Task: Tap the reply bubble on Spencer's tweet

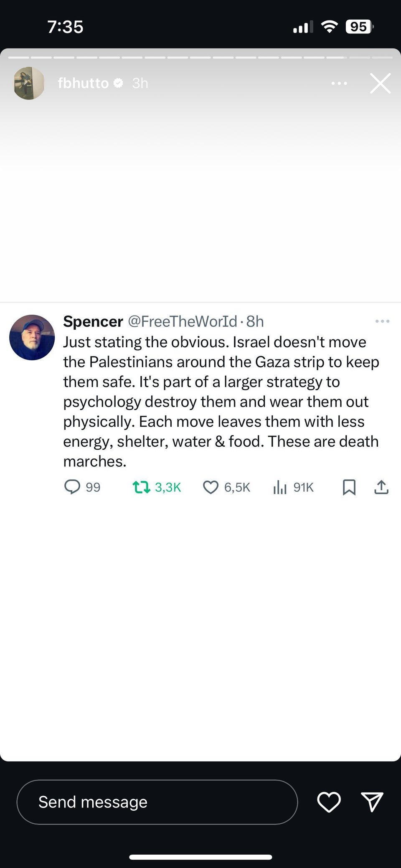Action: coord(72,487)
